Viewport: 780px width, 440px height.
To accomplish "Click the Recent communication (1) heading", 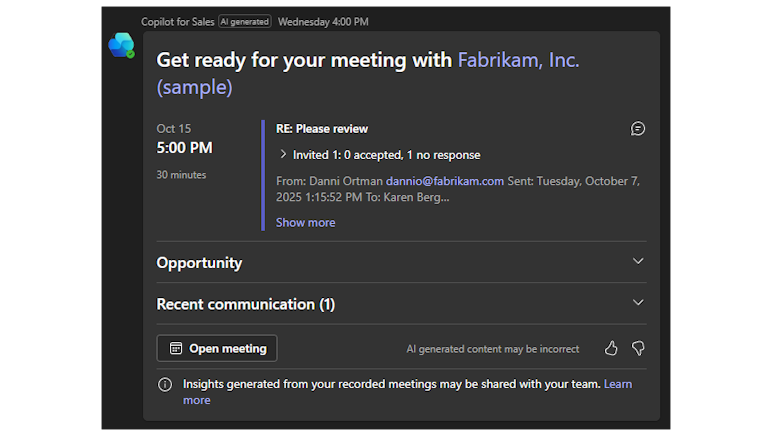I will pyautogui.click(x=245, y=304).
